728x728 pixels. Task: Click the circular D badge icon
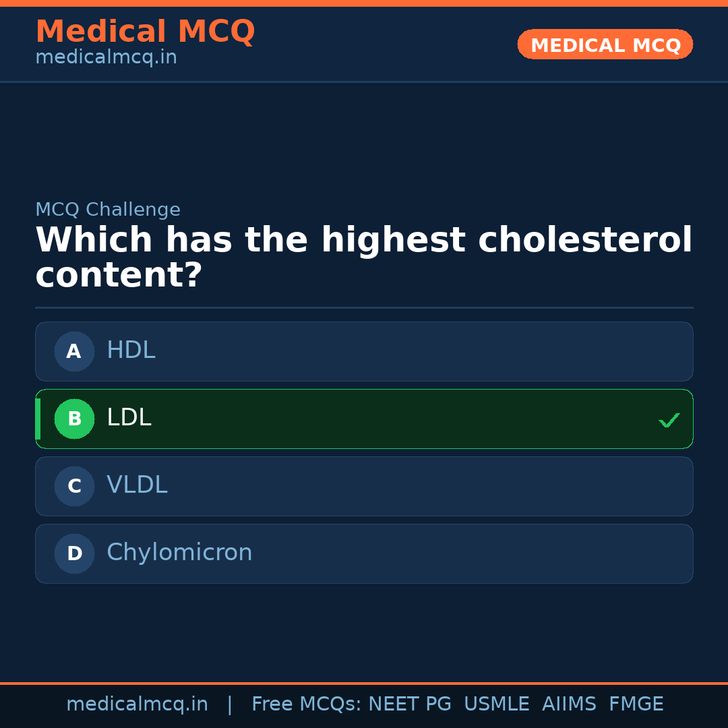(x=74, y=553)
